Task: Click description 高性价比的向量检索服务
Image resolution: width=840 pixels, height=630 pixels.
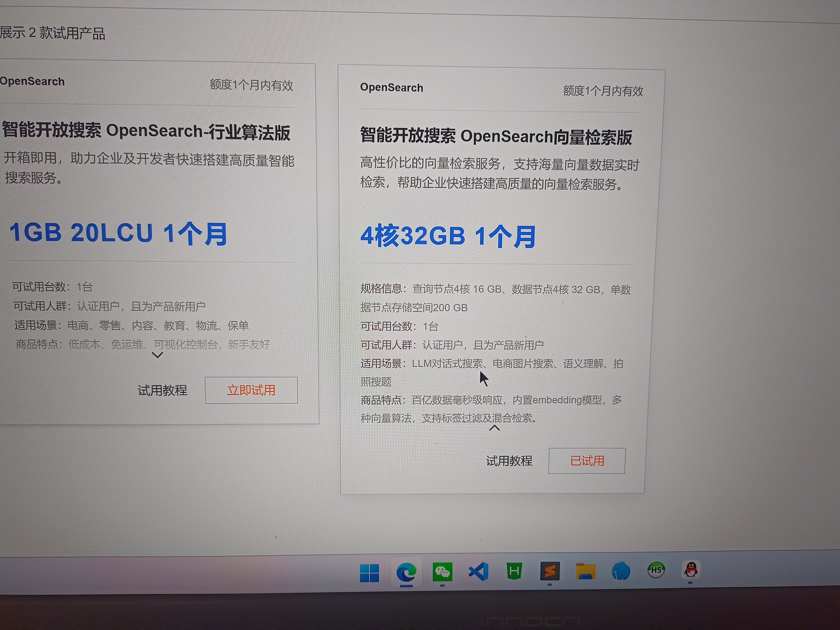Action: point(500,174)
